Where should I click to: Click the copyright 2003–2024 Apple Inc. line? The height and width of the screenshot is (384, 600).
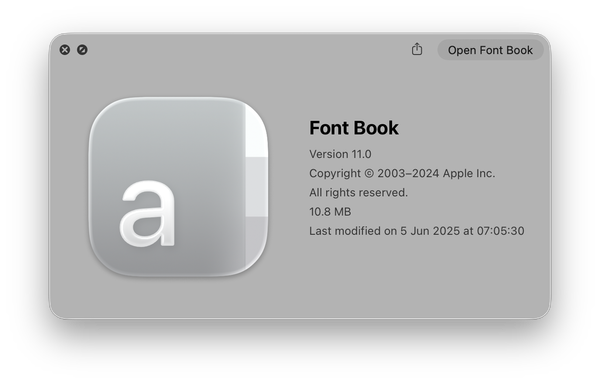click(x=402, y=173)
